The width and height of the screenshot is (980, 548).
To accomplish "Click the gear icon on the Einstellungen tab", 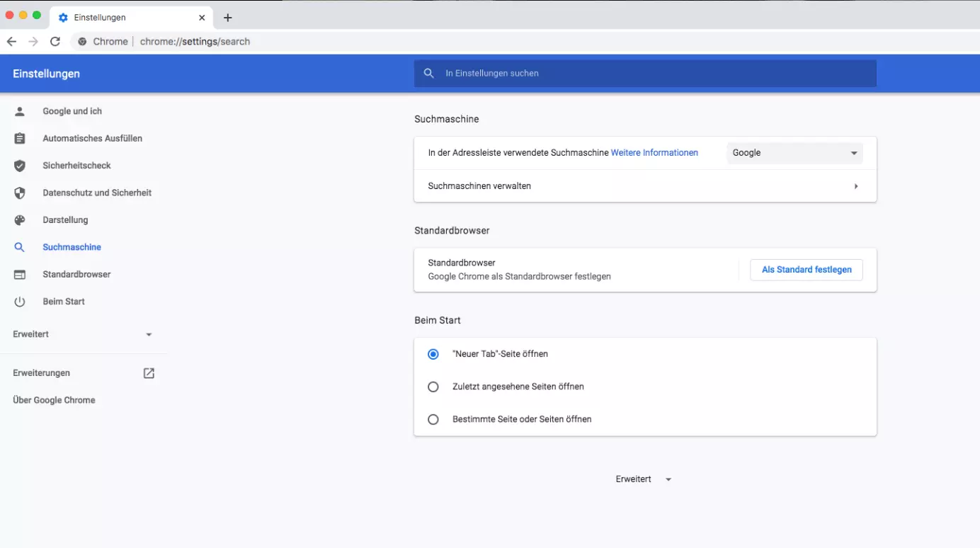I will [x=63, y=18].
